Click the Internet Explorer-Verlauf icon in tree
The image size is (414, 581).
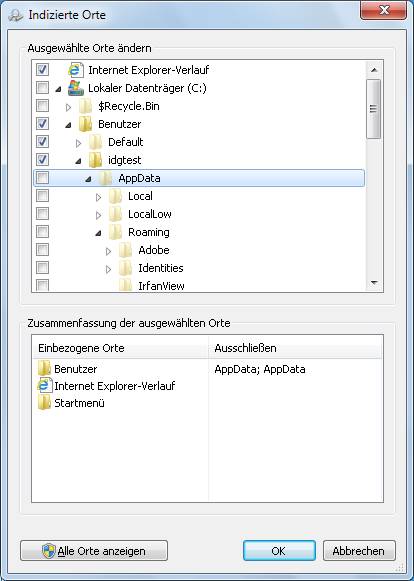click(76, 70)
